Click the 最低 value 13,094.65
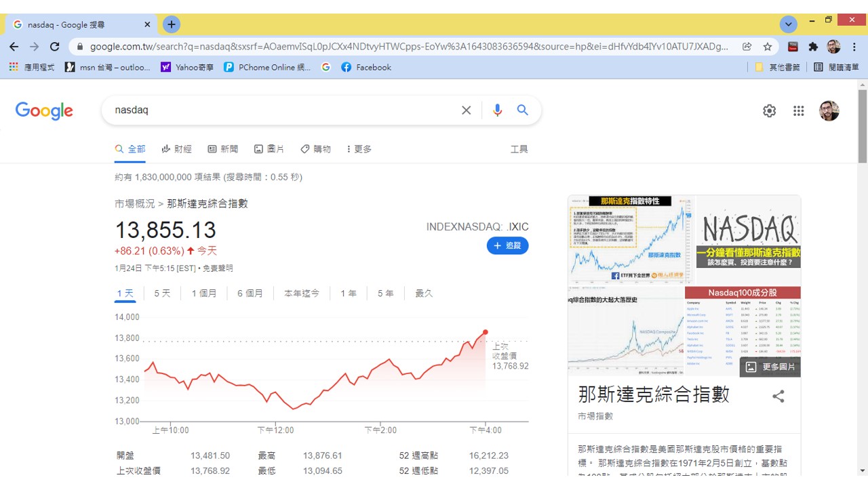Screen dimensions: 868x488 tap(323, 470)
